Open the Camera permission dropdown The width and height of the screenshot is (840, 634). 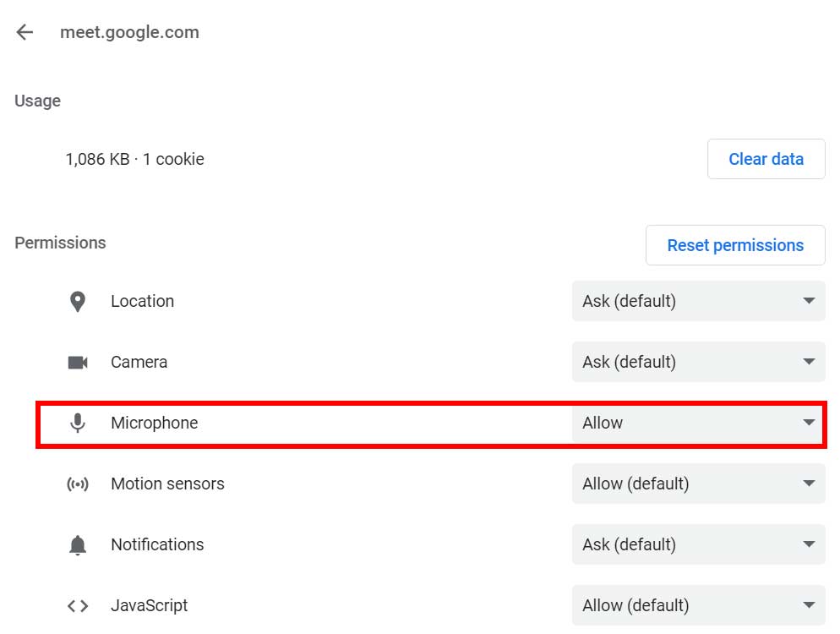pyautogui.click(x=699, y=363)
